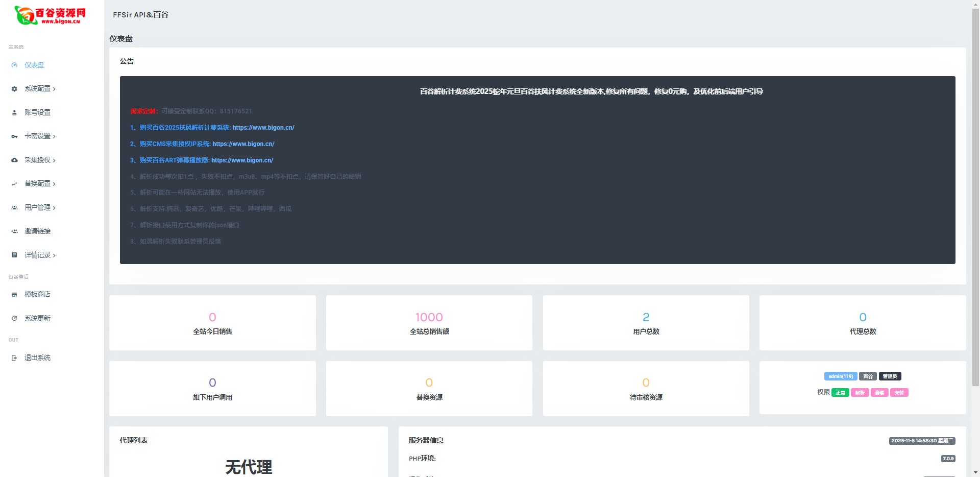Click the pink 支付 permission badge
Image resolution: width=980 pixels, height=477 pixels.
pos(899,393)
